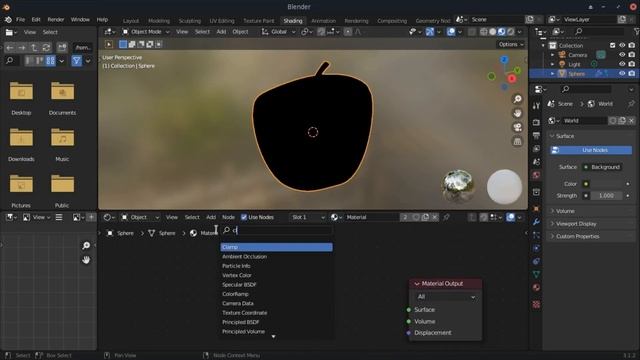Open the Material properties tab icon
This screenshot has width=640, height=360.
pyautogui.click(x=536, y=287)
